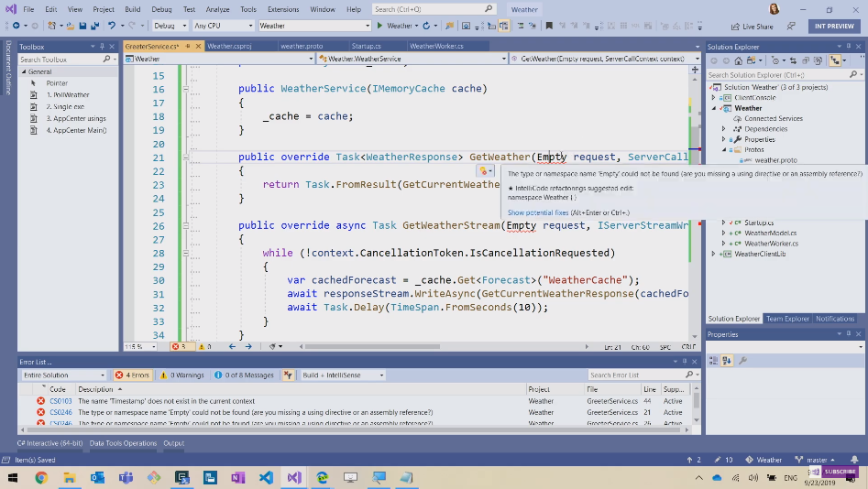Click the Live Share icon
This screenshot has width=868, height=489.
736,27
